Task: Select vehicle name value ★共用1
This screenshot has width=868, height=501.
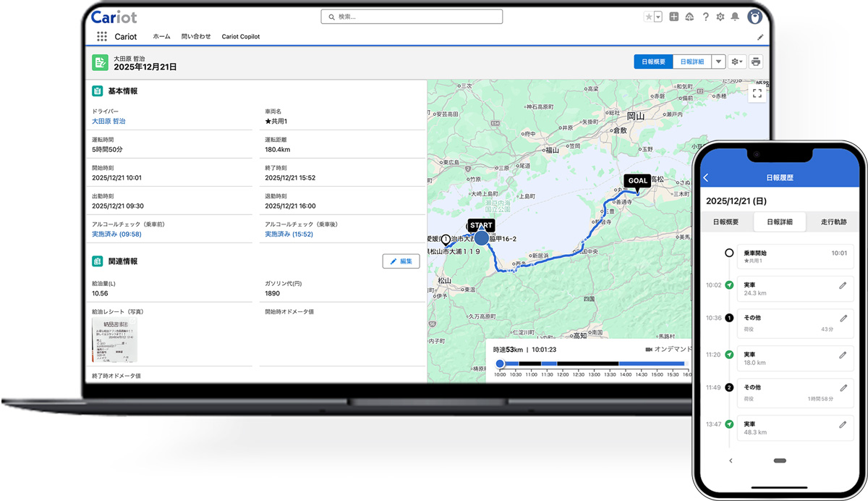Action: coord(276,122)
